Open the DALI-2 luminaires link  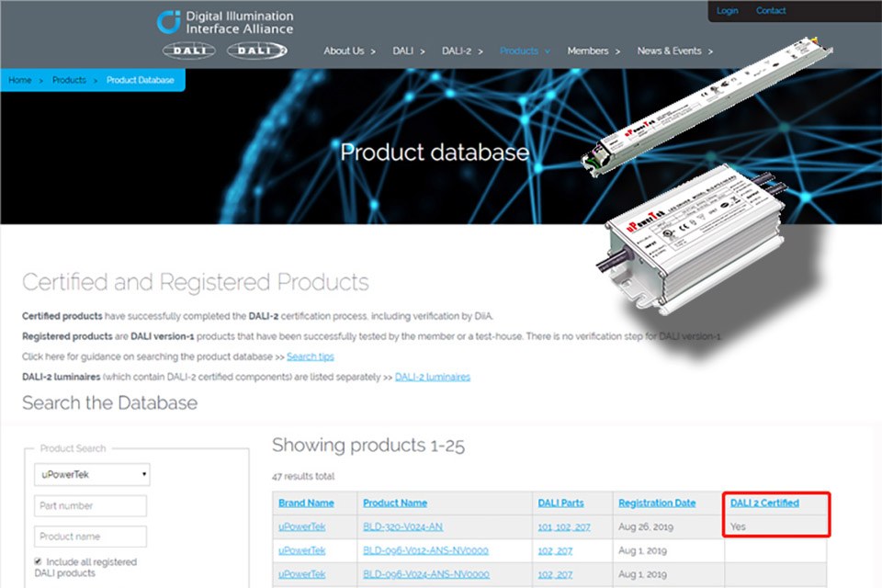433,377
